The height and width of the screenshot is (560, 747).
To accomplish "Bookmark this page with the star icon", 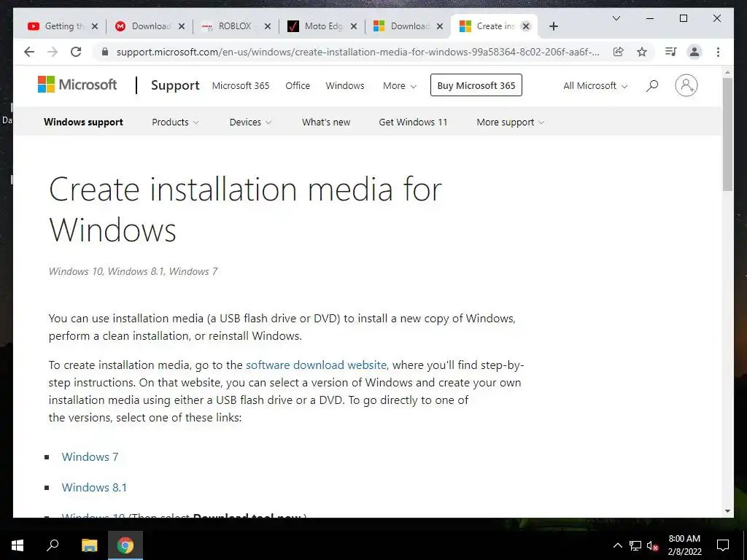I will coord(642,52).
